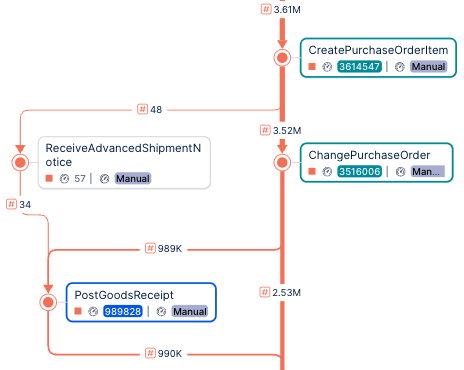Click the CreatePurchaseOrderItem title text
Viewport: 464px width, 370px height.
pos(378,50)
